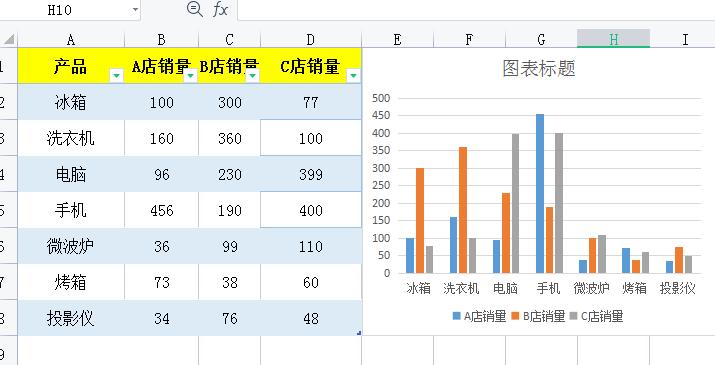The width and height of the screenshot is (715, 365).
Task: Select the 烤箱 cell in table
Action: coord(71,282)
